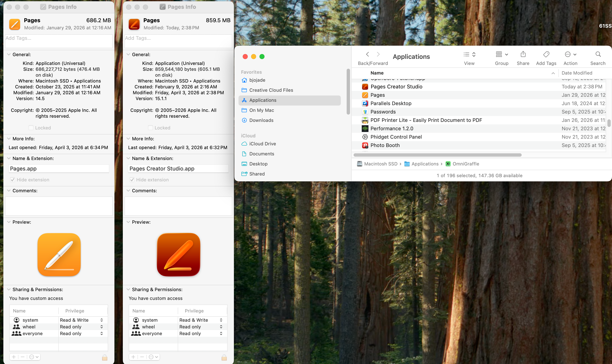Click the Share toolbar icon in Finder

[523, 54]
